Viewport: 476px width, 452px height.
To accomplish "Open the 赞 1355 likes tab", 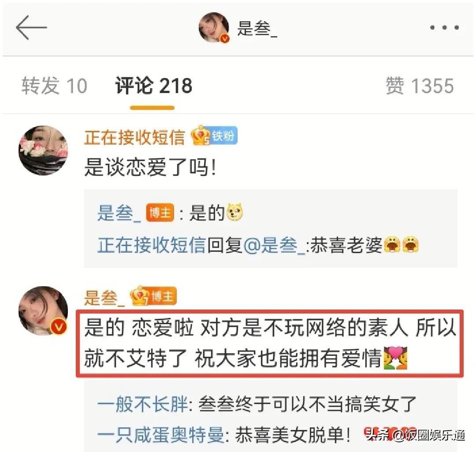I will tap(420, 86).
